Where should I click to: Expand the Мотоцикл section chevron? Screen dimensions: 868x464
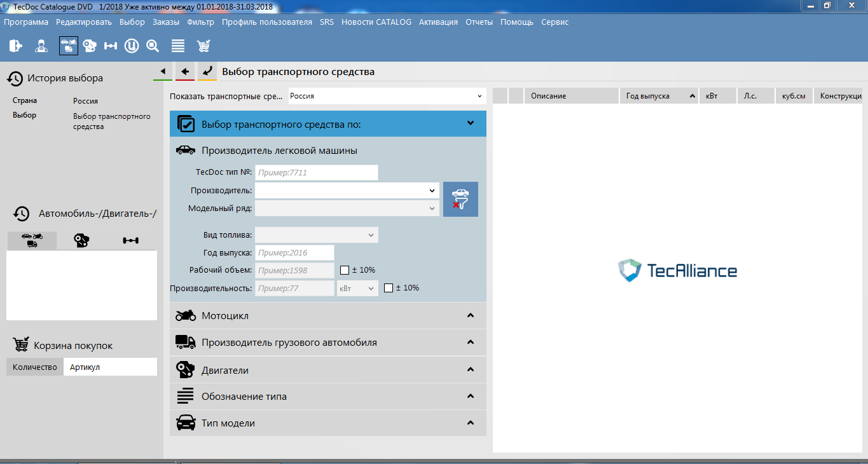click(x=471, y=315)
